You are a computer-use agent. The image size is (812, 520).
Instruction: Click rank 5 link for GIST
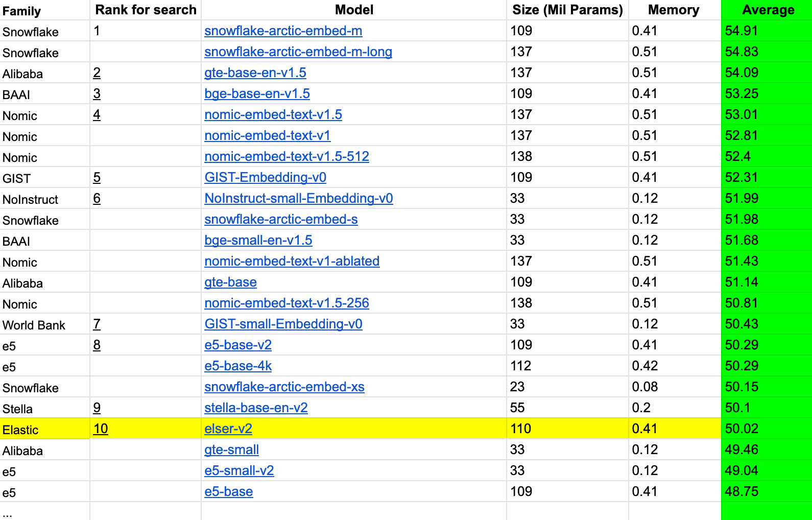coord(97,178)
